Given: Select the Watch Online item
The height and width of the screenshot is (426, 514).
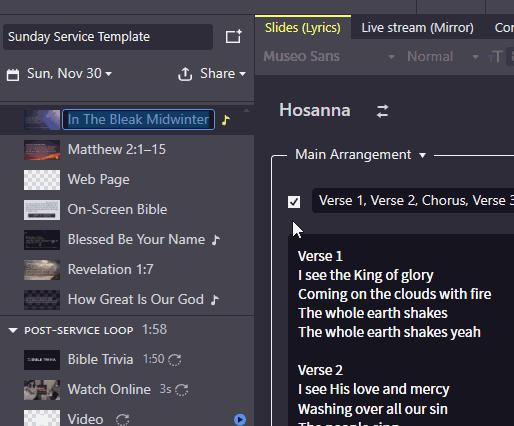Looking at the screenshot, I should [127, 390].
